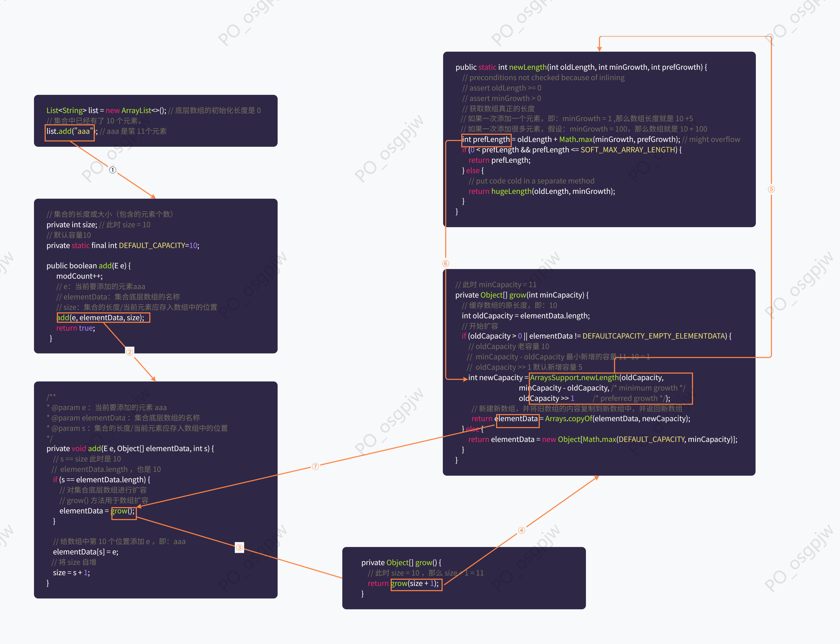Click the circled number 1 marker
The image size is (840, 644).
(x=112, y=170)
